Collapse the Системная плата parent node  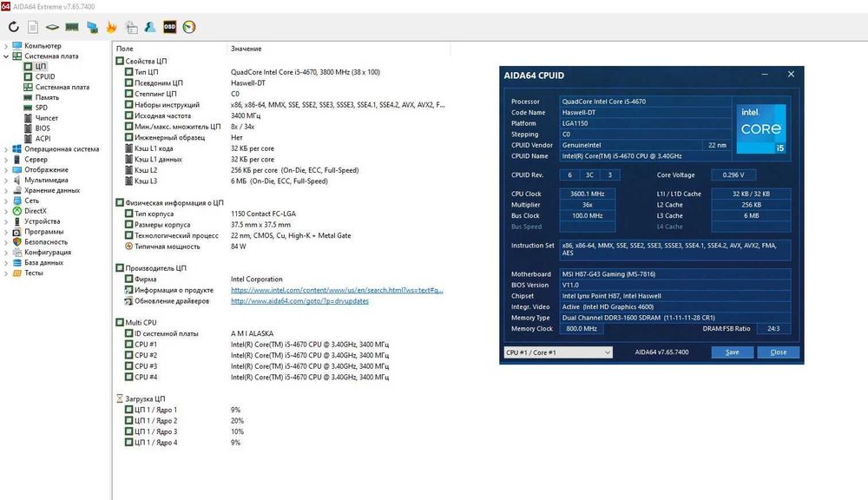click(x=6, y=56)
